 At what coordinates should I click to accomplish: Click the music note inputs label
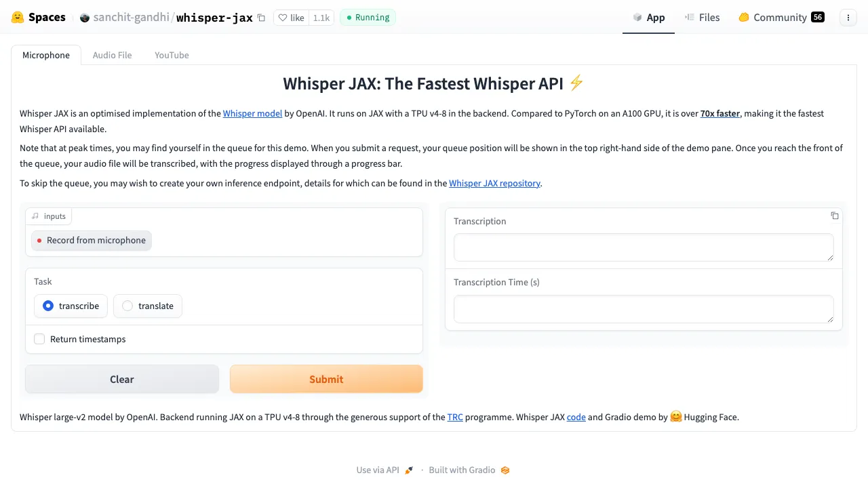(49, 216)
